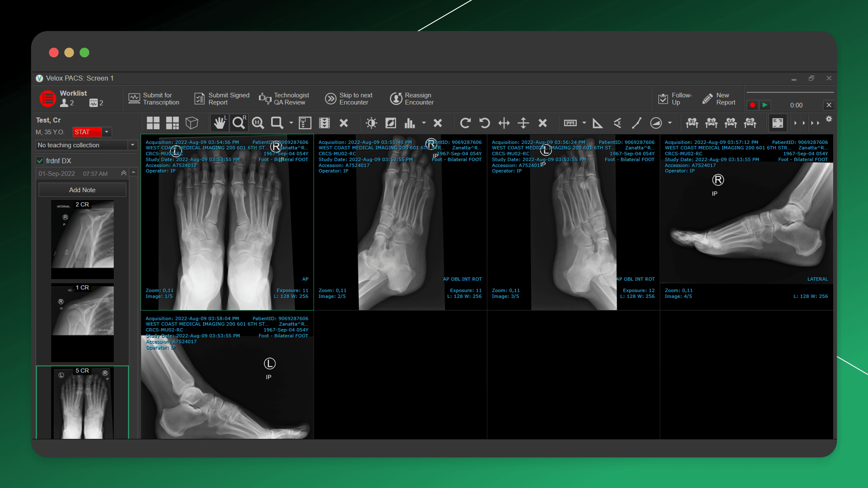Select the ruler measurement tool

(x=570, y=123)
